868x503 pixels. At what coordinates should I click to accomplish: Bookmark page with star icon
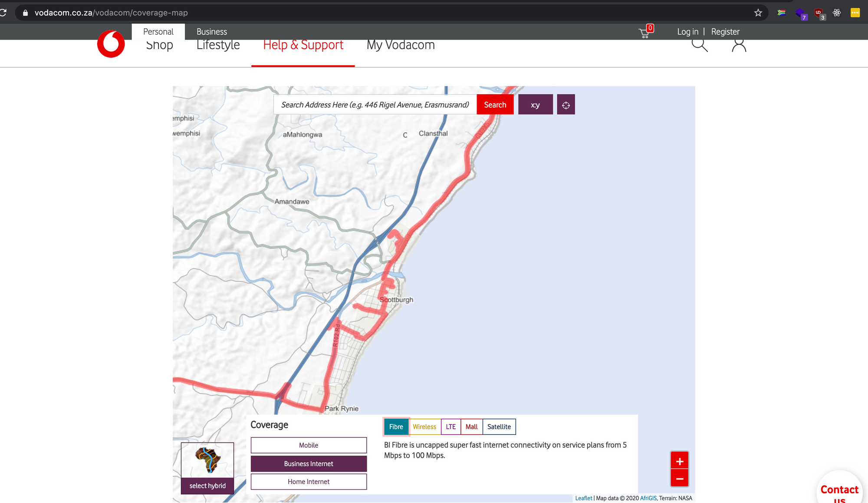(x=758, y=13)
